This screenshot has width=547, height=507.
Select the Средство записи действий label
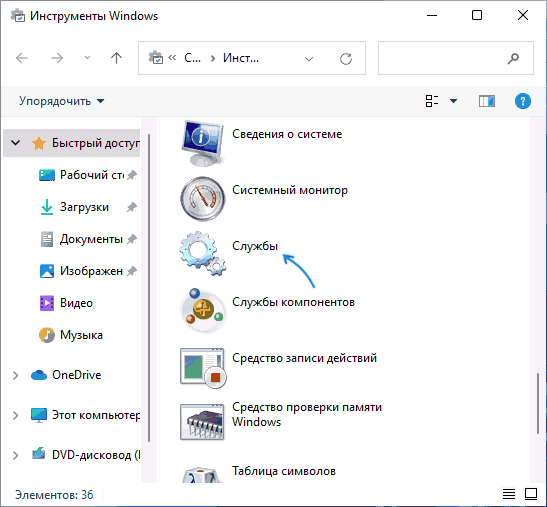pyautogui.click(x=305, y=358)
